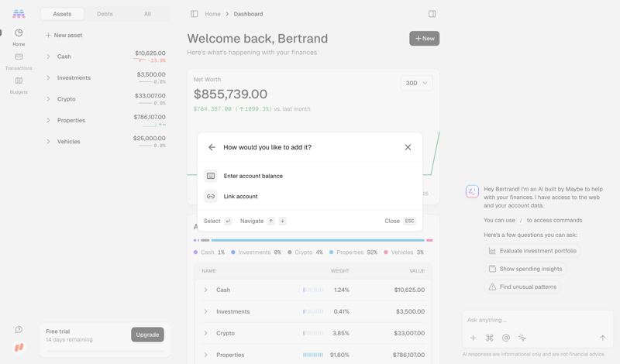Click the up arrow navigate key
This screenshot has width=620, height=364.
[x=270, y=221]
